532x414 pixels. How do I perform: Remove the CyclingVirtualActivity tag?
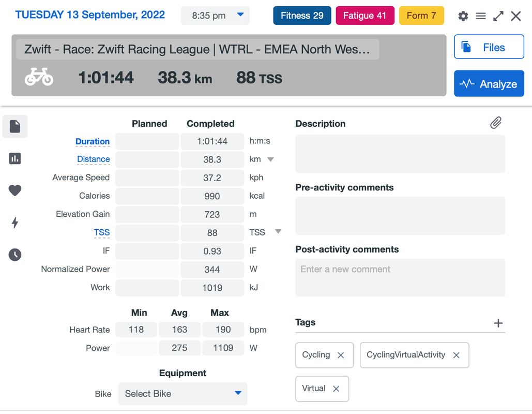click(x=457, y=355)
